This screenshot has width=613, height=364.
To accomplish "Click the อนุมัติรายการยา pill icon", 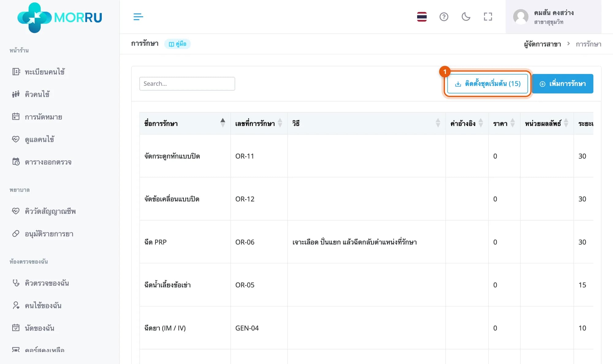I will (16, 234).
